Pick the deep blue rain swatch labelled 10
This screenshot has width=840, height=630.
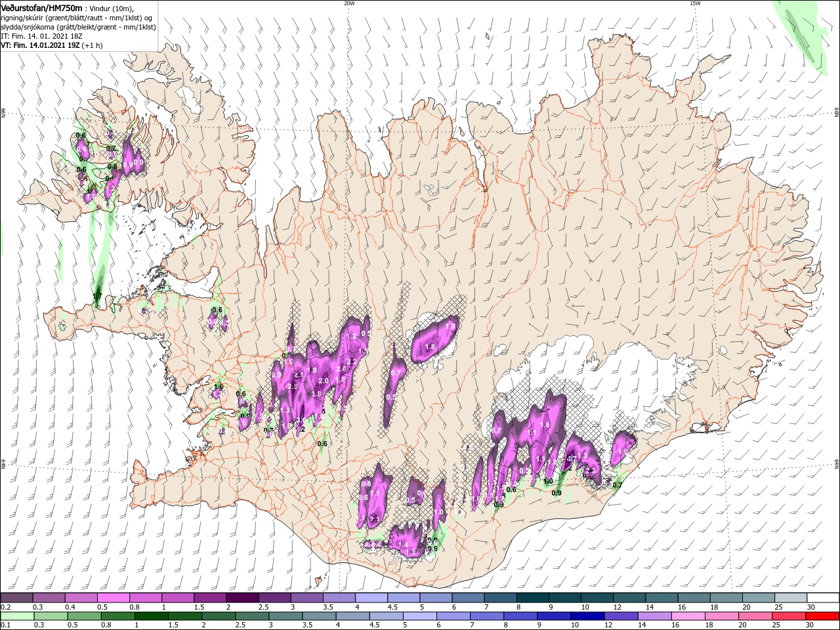[588, 616]
